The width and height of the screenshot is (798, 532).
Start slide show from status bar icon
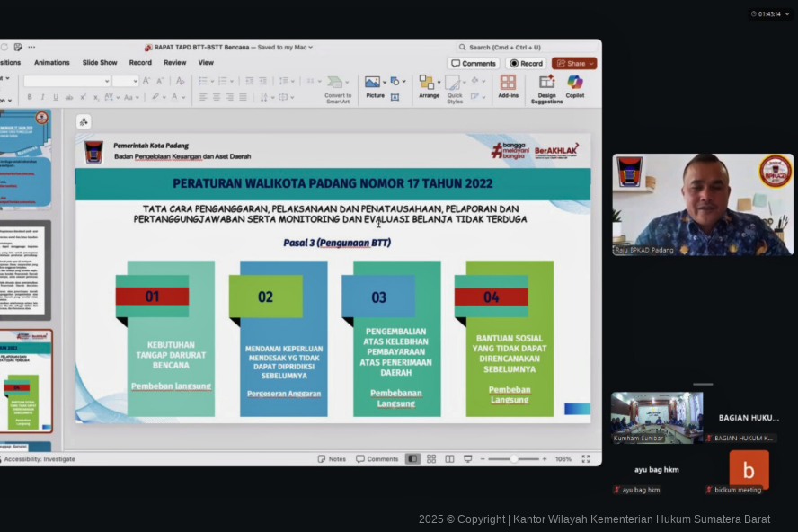(x=467, y=459)
